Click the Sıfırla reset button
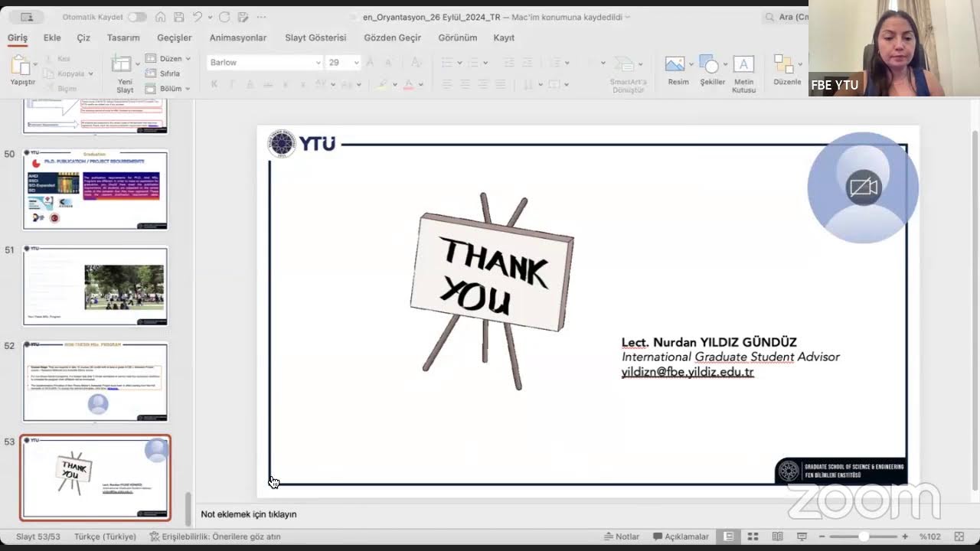This screenshot has width=980, height=551. pos(162,73)
